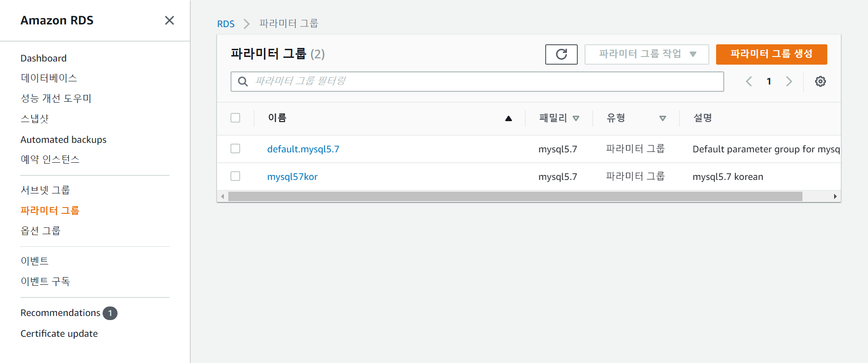Open mysql57kor parameter group link
Screen dimensions: 868x363
tap(292, 177)
